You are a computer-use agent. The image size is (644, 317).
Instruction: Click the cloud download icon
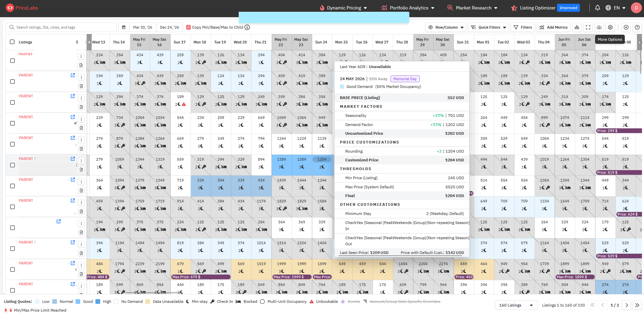tap(599, 27)
